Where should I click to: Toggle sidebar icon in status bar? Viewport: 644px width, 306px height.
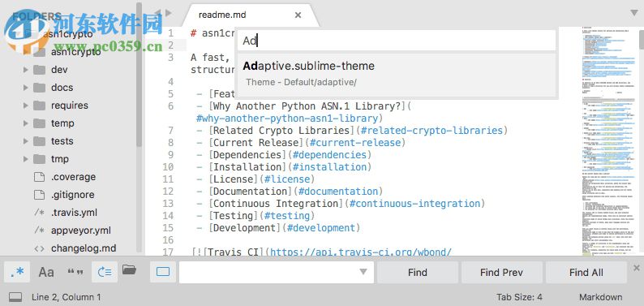[15, 296]
